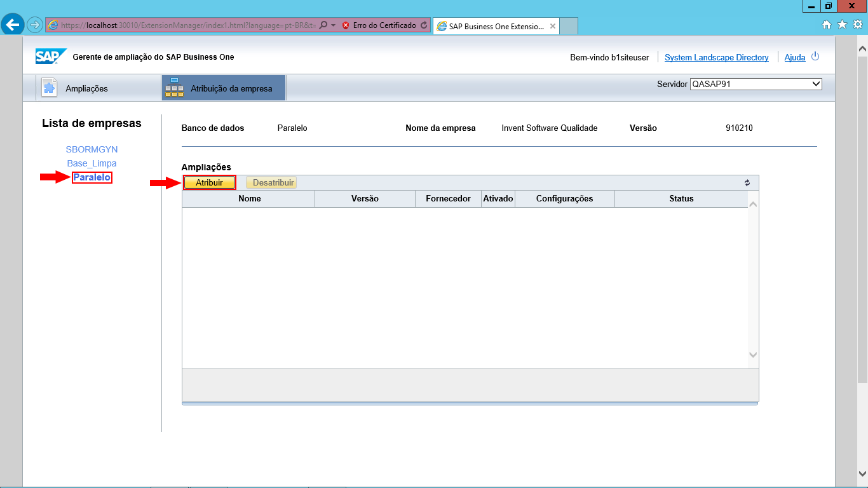The height and width of the screenshot is (488, 868).
Task: Select company SBORMGYN in list
Action: point(92,149)
